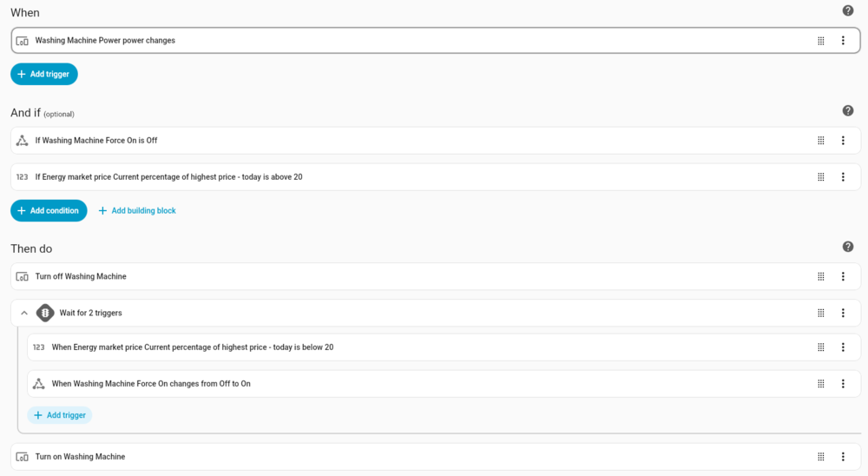This screenshot has height=476, width=868.
Task: Click Add building block link
Action: (137, 211)
